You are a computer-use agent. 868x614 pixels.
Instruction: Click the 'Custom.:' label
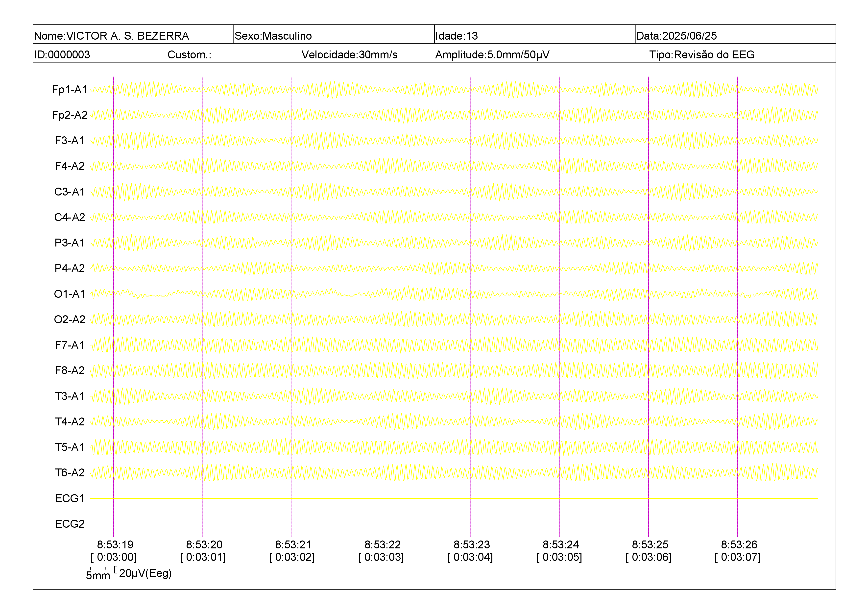point(189,55)
